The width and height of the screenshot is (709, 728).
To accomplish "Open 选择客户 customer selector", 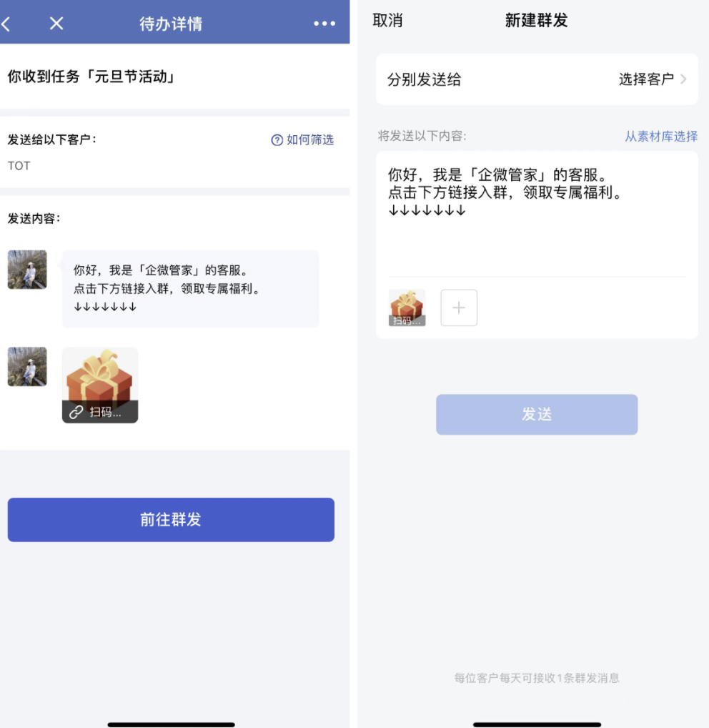I will coord(646,79).
